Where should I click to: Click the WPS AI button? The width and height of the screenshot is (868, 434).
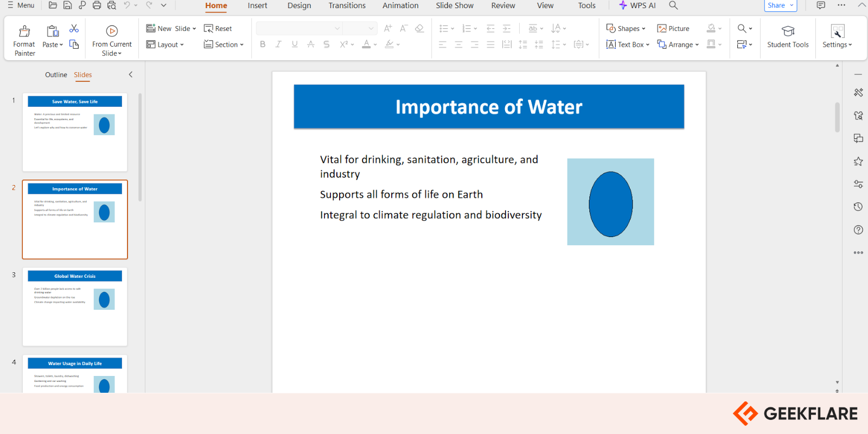[x=637, y=5]
